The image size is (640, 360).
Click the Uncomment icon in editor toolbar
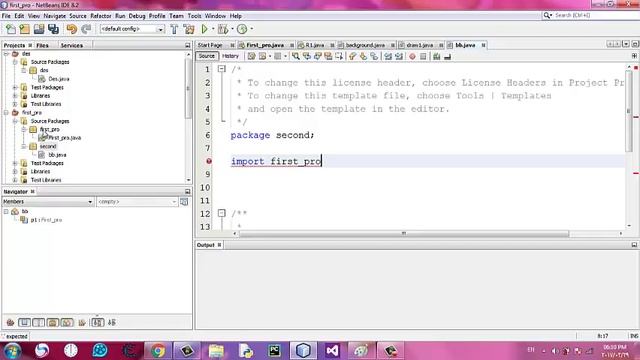pos(447,56)
